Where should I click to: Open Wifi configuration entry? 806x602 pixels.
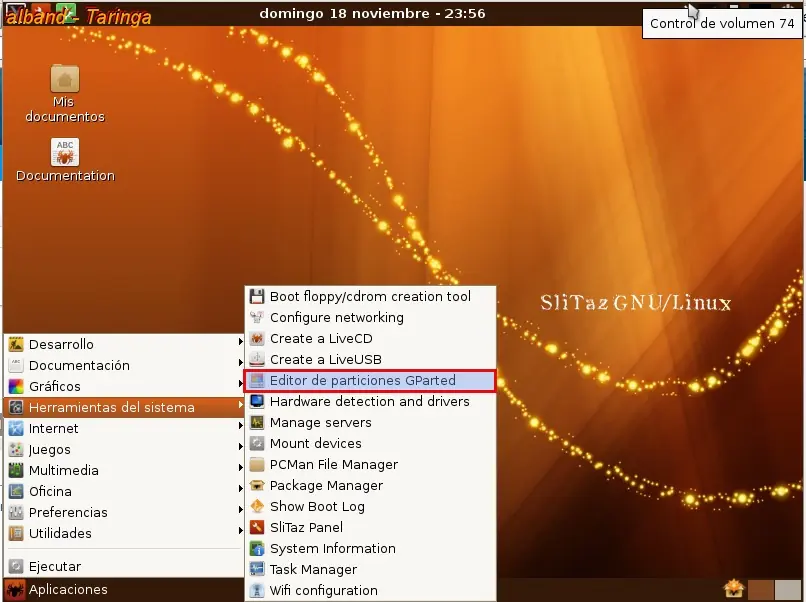coord(370,590)
